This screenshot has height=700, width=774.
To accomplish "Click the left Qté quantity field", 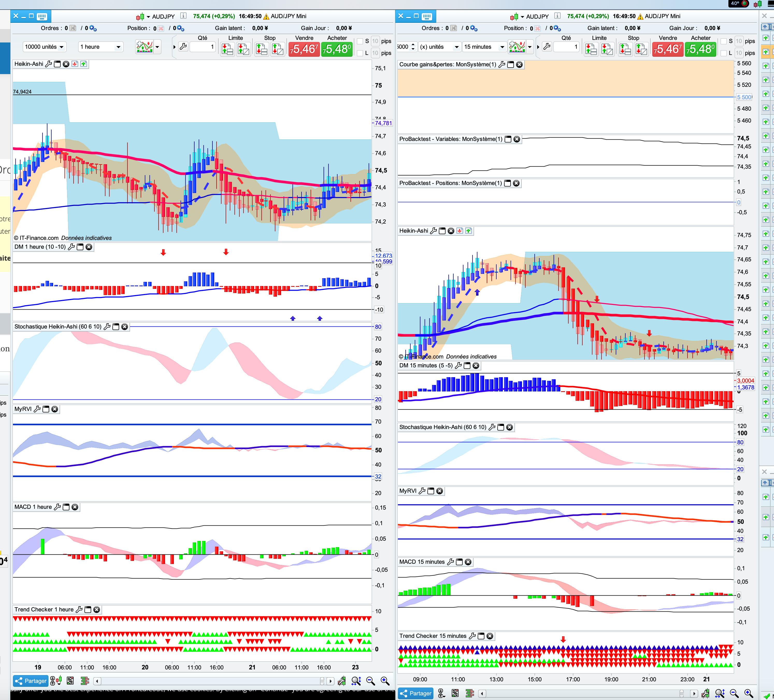I will (203, 47).
